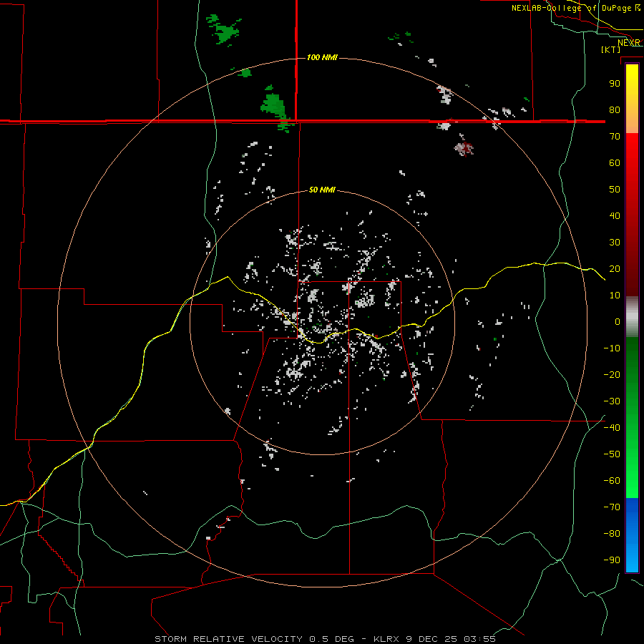This screenshot has height=644, width=644.
Task: Click the green inbound segment of the color bar
Action: (x=632, y=417)
